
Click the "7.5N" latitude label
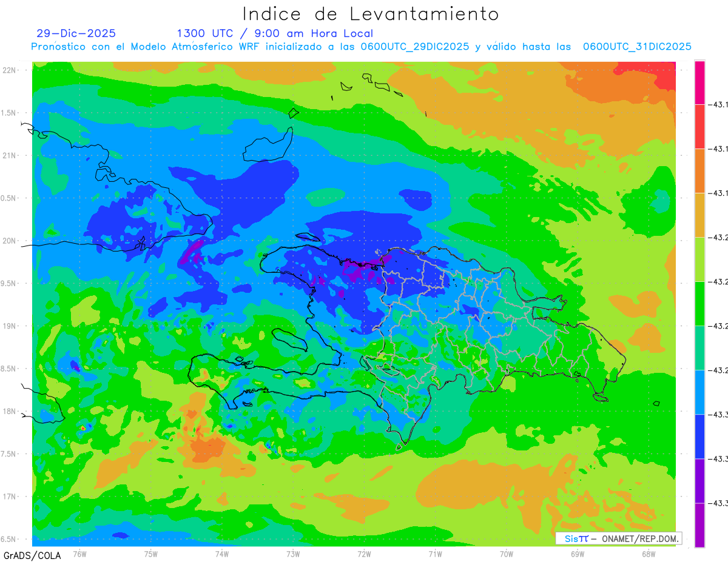9,454
